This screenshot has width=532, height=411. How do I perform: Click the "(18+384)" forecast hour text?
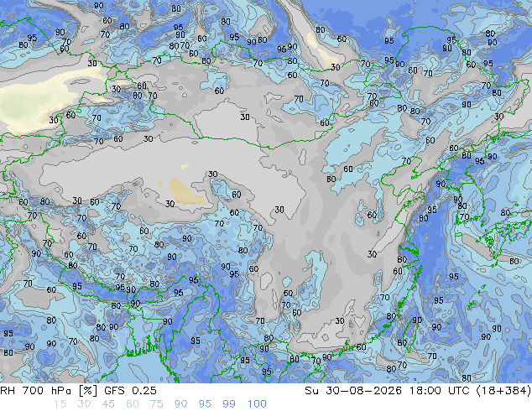pyautogui.click(x=503, y=391)
